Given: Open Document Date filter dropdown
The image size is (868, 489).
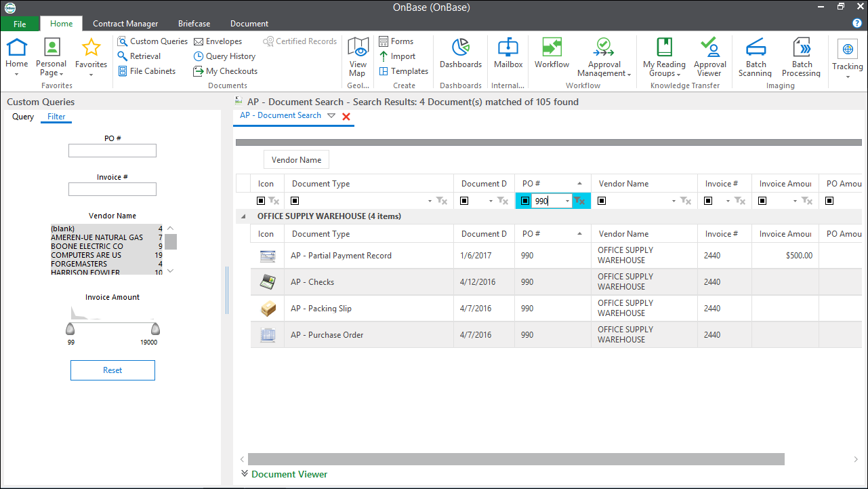Looking at the screenshot, I should (x=491, y=201).
